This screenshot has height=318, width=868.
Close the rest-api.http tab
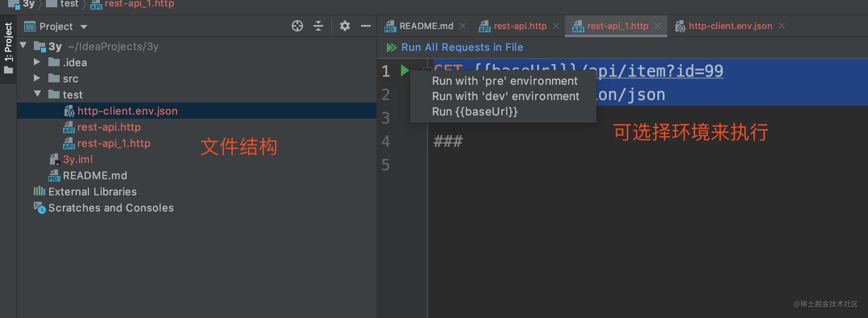click(556, 26)
